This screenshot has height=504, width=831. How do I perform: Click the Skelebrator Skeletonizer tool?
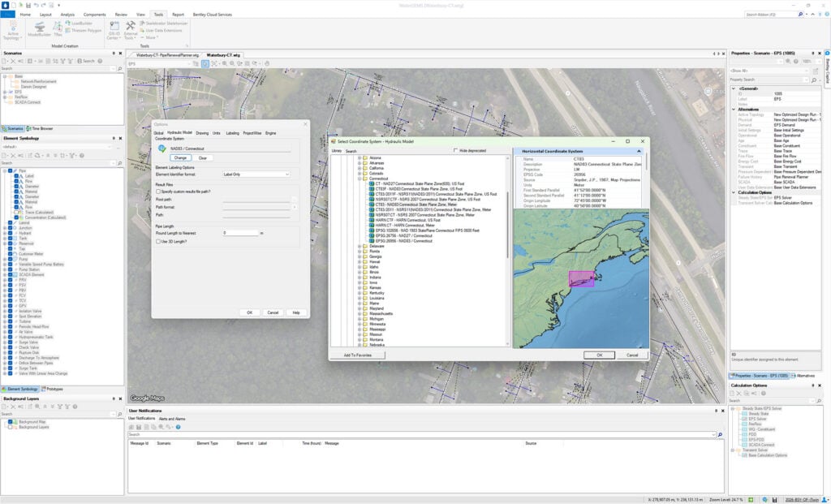point(163,24)
